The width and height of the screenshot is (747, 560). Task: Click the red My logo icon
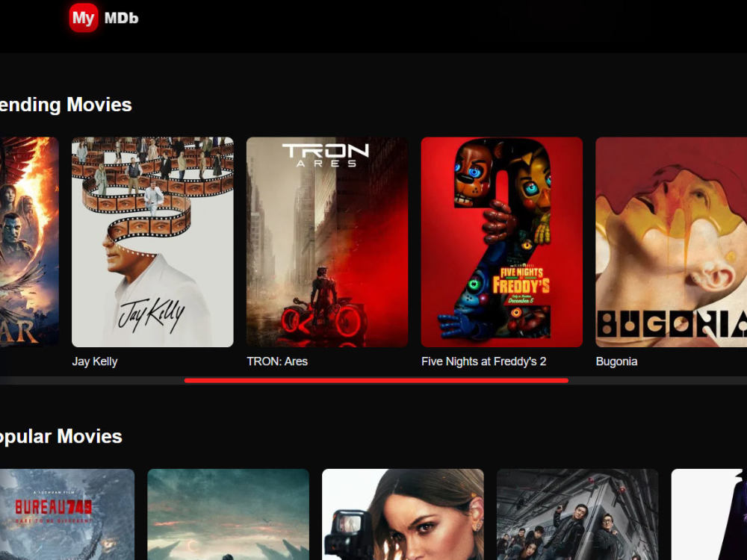pyautogui.click(x=84, y=18)
